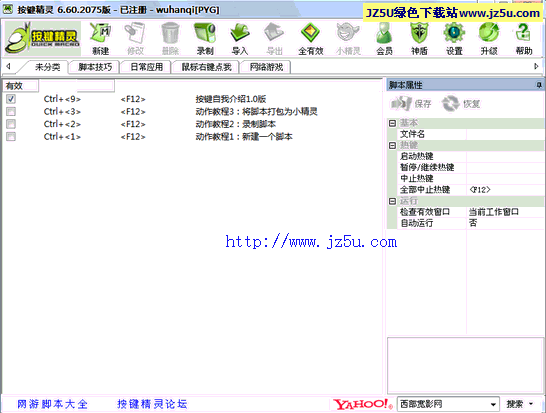The image size is (546, 413).
Task: Open the 按键精灵论坛 link
Action: click(152, 404)
